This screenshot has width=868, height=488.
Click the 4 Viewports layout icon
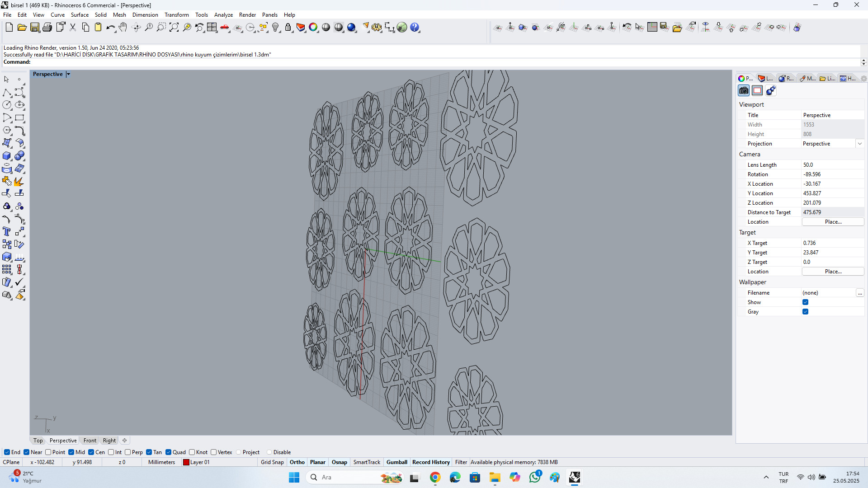(212, 28)
